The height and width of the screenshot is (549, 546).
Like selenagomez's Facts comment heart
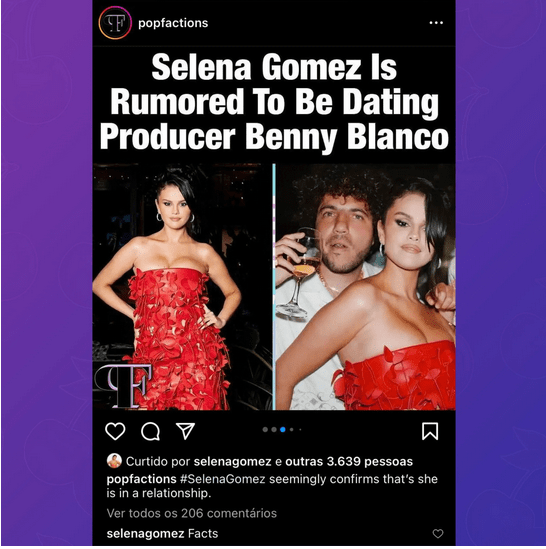438,534
